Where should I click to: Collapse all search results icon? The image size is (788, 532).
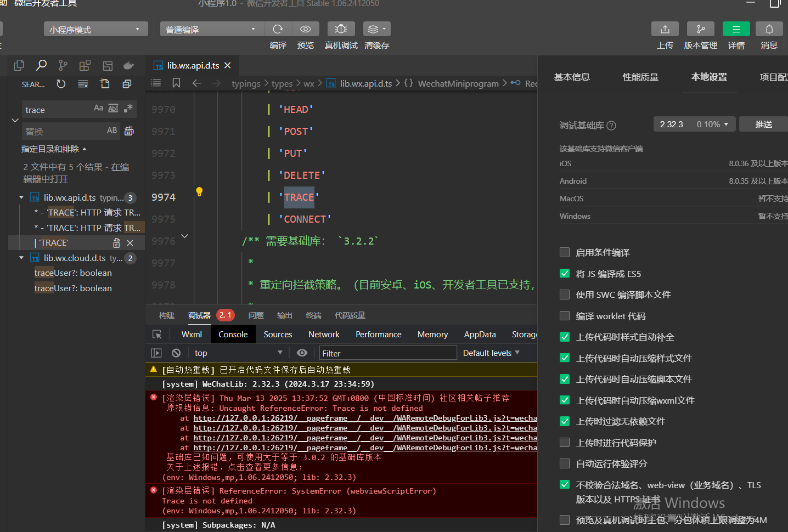point(127,84)
